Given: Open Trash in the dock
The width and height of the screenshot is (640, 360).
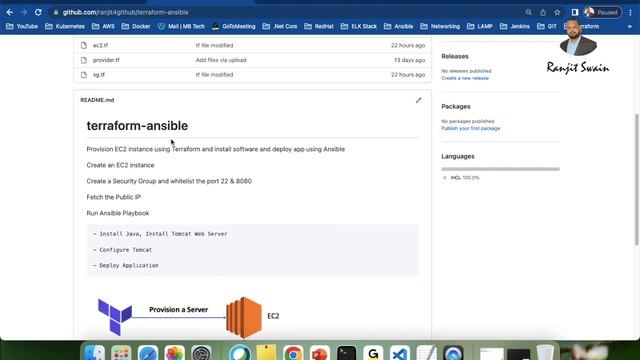Looking at the screenshot, I should click(545, 353).
